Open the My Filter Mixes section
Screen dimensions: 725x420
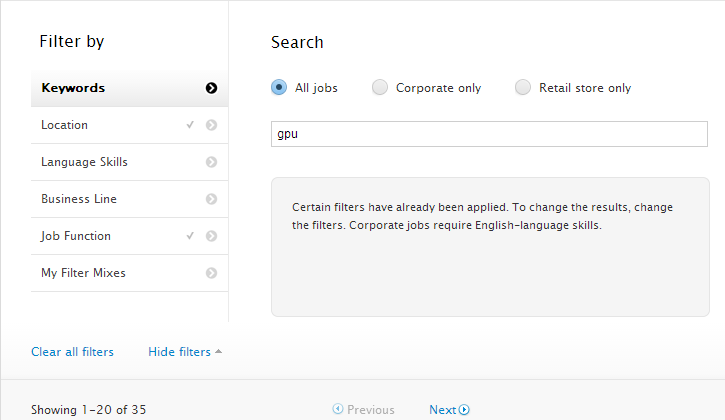pos(83,273)
